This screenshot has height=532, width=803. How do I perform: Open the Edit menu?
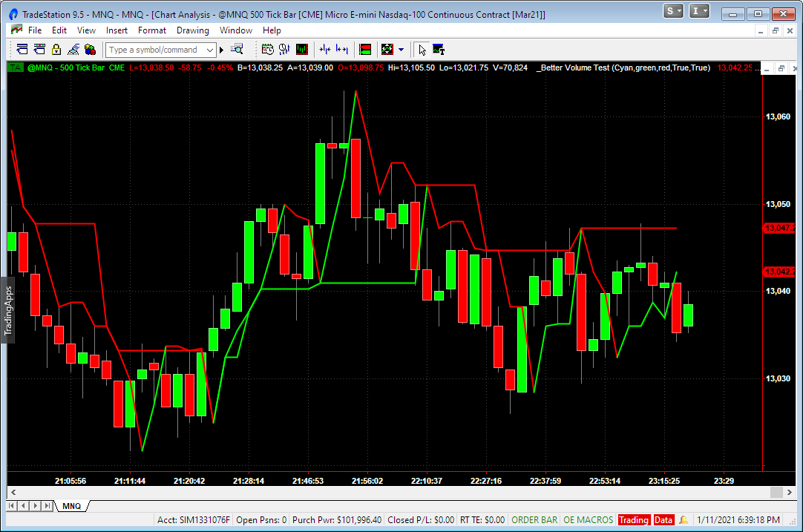[59, 30]
